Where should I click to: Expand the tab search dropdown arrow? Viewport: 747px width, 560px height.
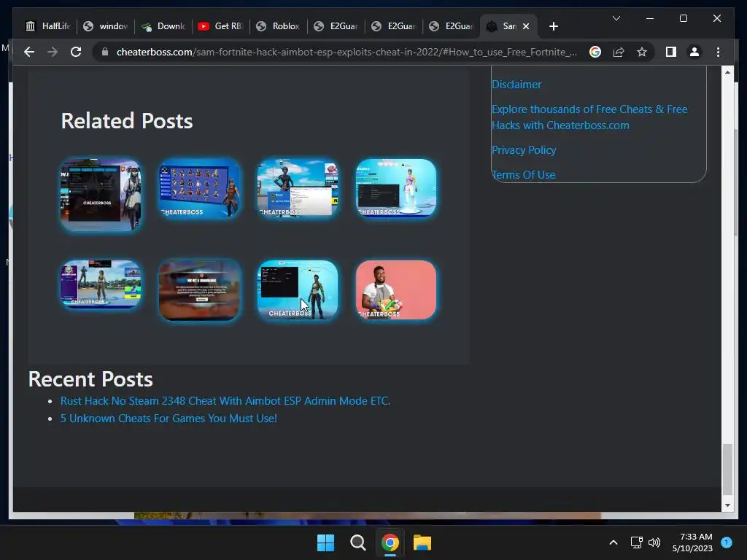(616, 18)
